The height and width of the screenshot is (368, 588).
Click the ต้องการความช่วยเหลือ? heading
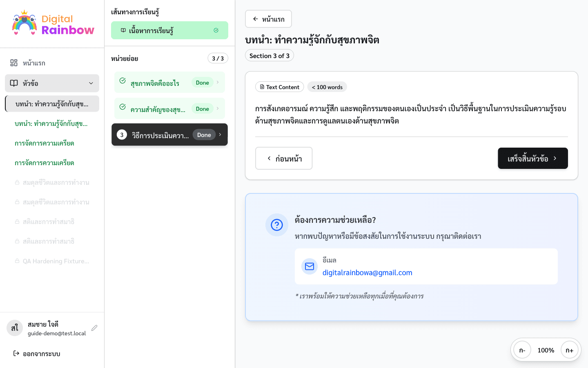[x=335, y=220]
